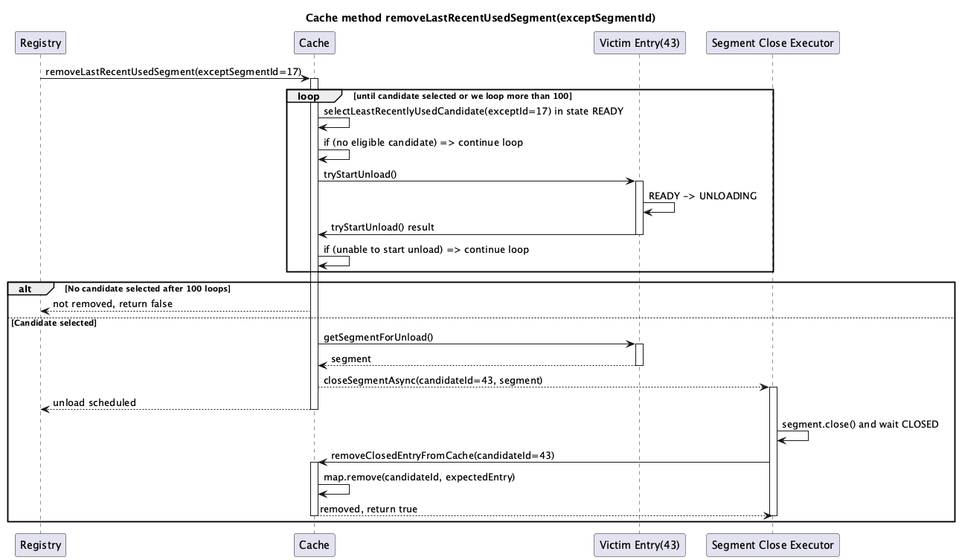This screenshot has height=560, width=959.
Task: Click the Segment Close Executor header
Action: (772, 42)
